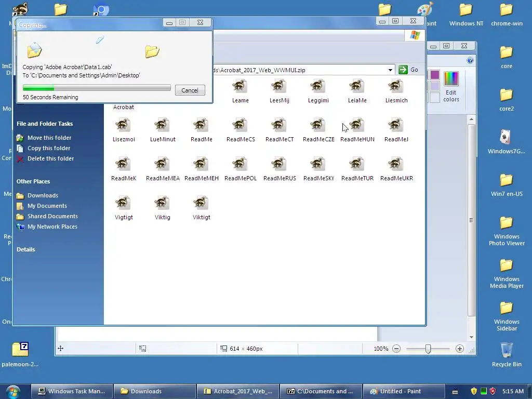Cancel the file copying operation
Screen dimensions: 532x399
point(190,90)
